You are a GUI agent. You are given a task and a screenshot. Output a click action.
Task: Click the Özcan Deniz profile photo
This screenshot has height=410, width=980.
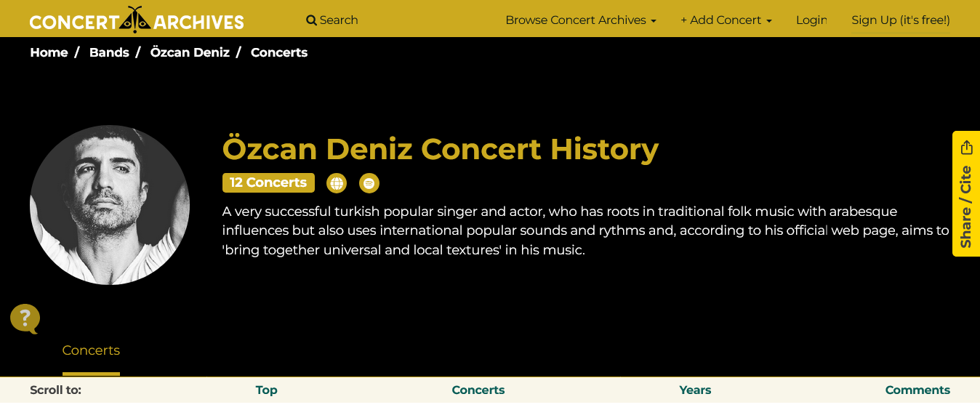click(x=110, y=205)
